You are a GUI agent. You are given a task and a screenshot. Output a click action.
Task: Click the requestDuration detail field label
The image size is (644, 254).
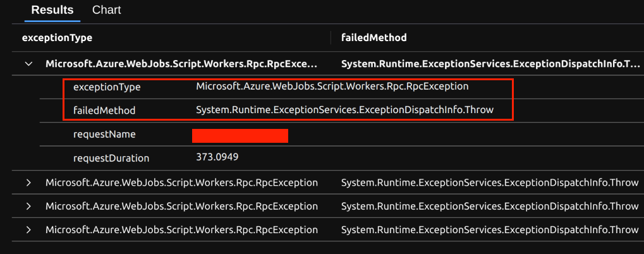[x=111, y=159]
